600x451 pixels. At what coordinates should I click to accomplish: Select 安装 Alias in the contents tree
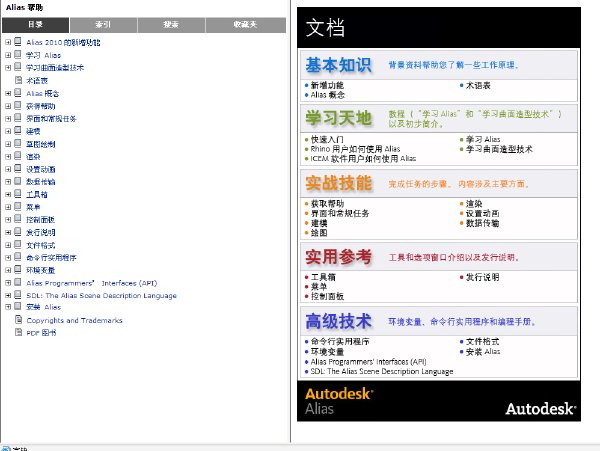(43, 307)
